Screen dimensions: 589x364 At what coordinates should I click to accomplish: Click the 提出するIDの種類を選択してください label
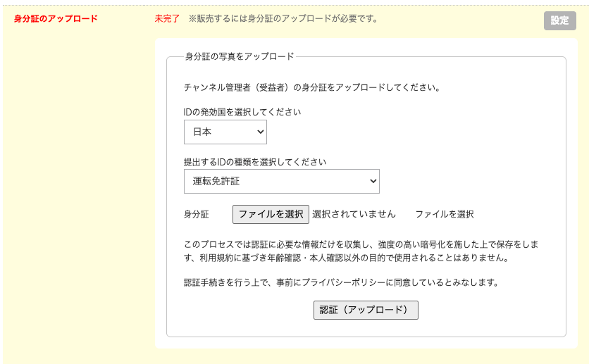pyautogui.click(x=255, y=161)
